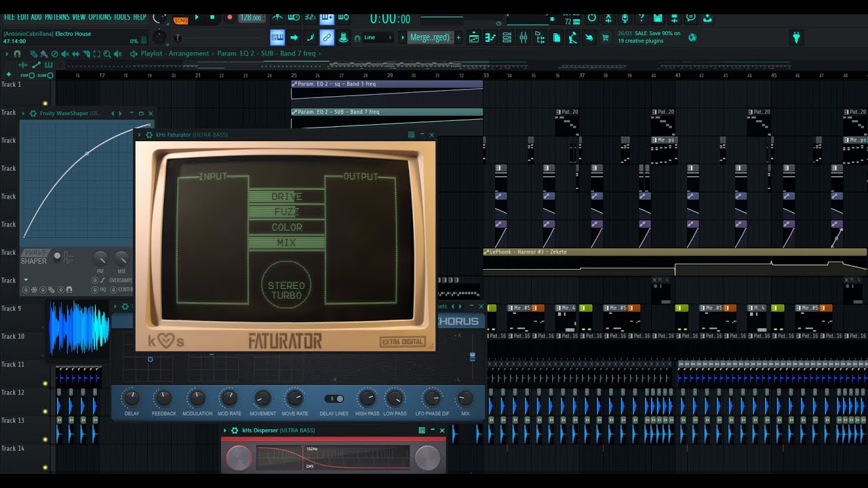The width and height of the screenshot is (868, 488).
Task: Click MIX bar in Faturator
Action: tap(286, 243)
